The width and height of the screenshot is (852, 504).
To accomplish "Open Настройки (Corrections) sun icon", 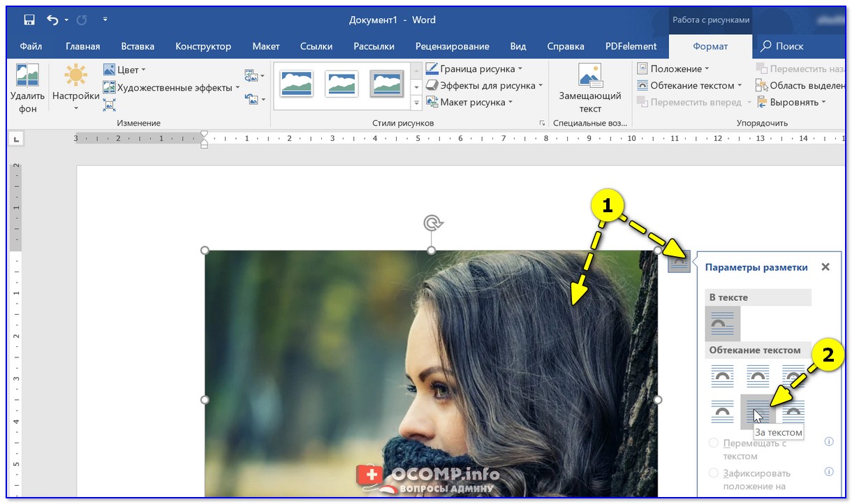I will 75,76.
